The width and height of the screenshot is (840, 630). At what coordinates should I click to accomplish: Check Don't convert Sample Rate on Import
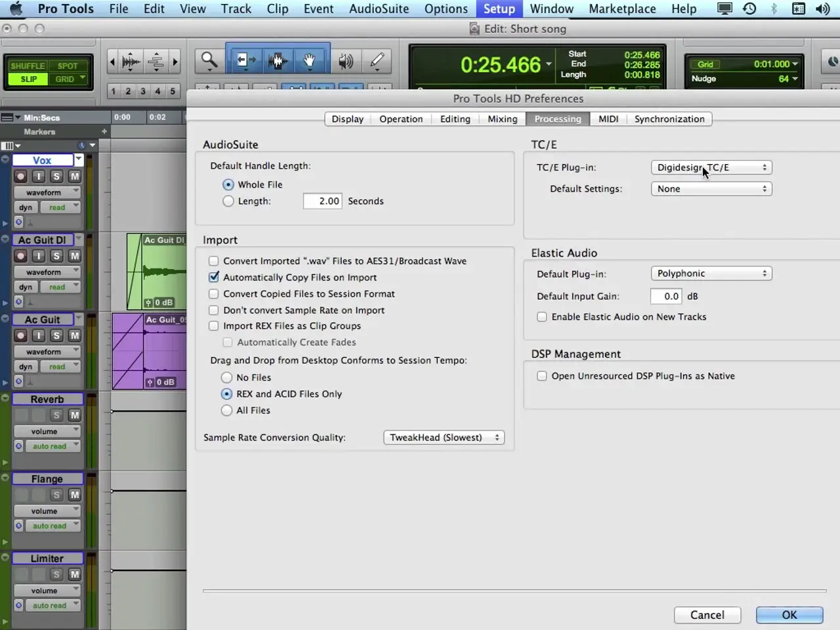pyautogui.click(x=213, y=310)
